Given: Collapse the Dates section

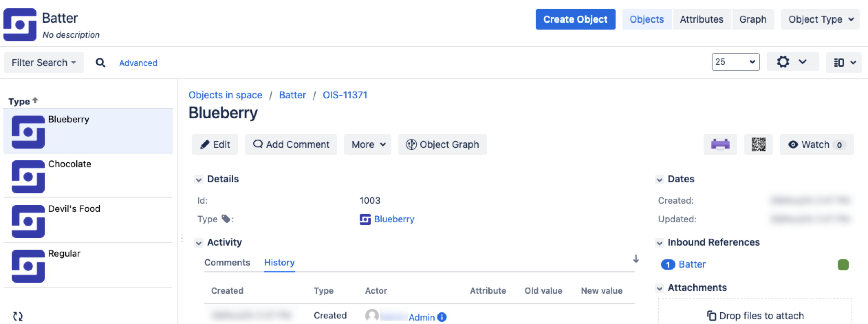Looking at the screenshot, I should tap(659, 180).
